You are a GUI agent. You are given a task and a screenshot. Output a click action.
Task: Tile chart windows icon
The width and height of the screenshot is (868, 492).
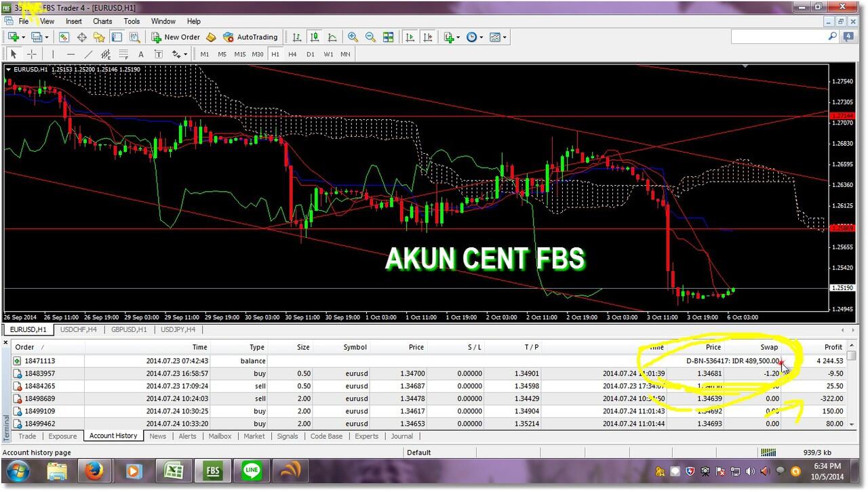point(388,37)
